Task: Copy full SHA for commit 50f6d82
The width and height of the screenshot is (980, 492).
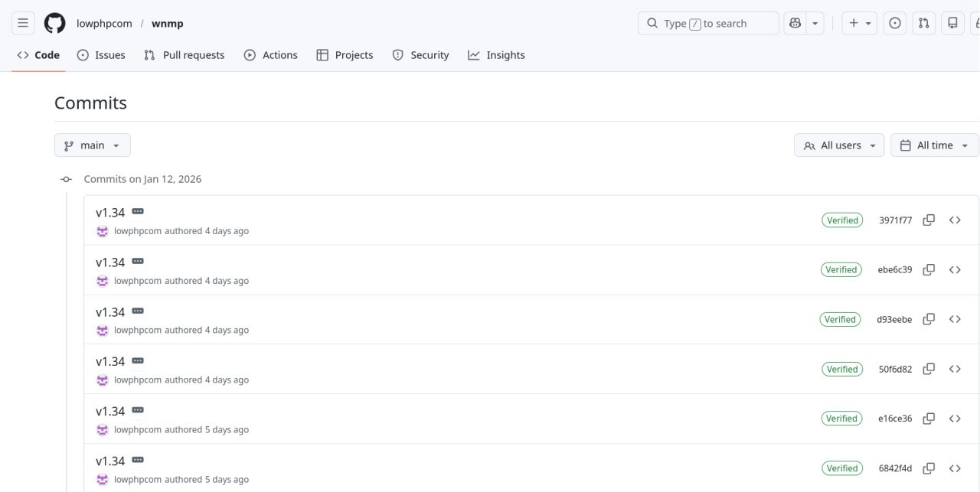Action: click(x=929, y=369)
